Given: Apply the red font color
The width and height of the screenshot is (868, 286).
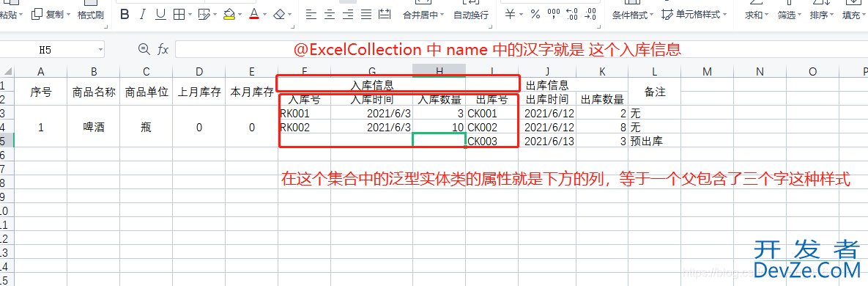Looking at the screenshot, I should pos(254,15).
